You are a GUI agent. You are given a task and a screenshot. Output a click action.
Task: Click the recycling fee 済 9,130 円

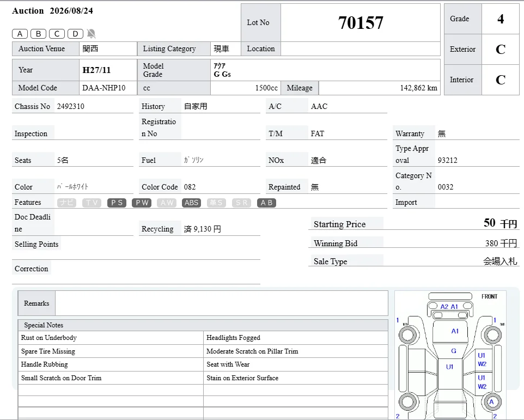pos(202,229)
